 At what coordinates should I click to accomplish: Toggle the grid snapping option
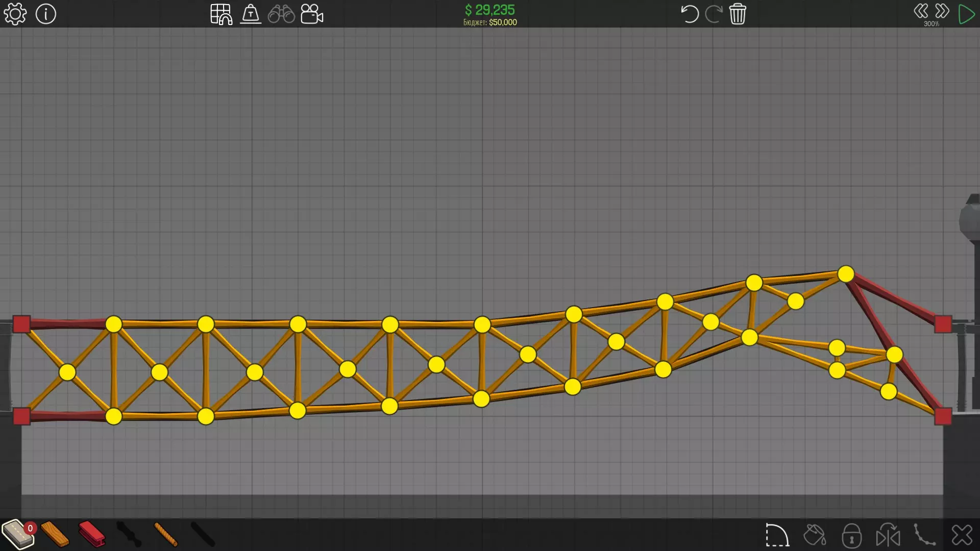[x=221, y=14]
